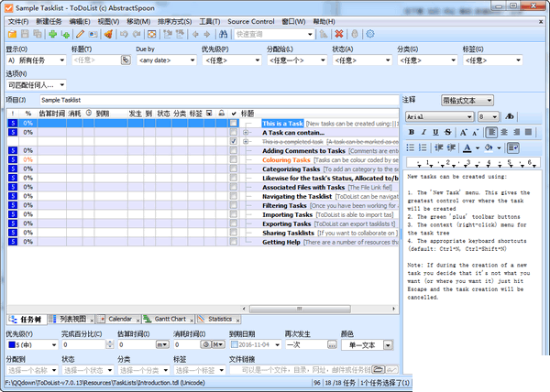Click the recurrence ellipsis button
This screenshot has height=392, width=550.
tap(332, 345)
